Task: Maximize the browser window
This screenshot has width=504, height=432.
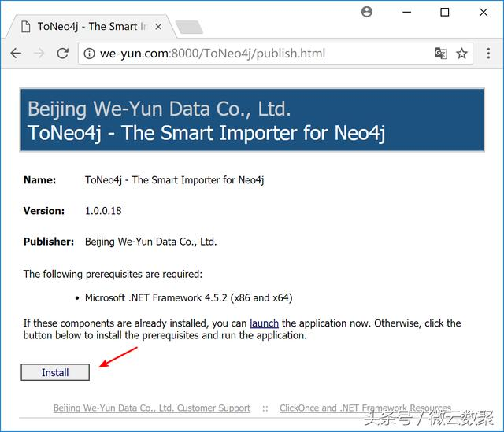Action: coord(444,13)
